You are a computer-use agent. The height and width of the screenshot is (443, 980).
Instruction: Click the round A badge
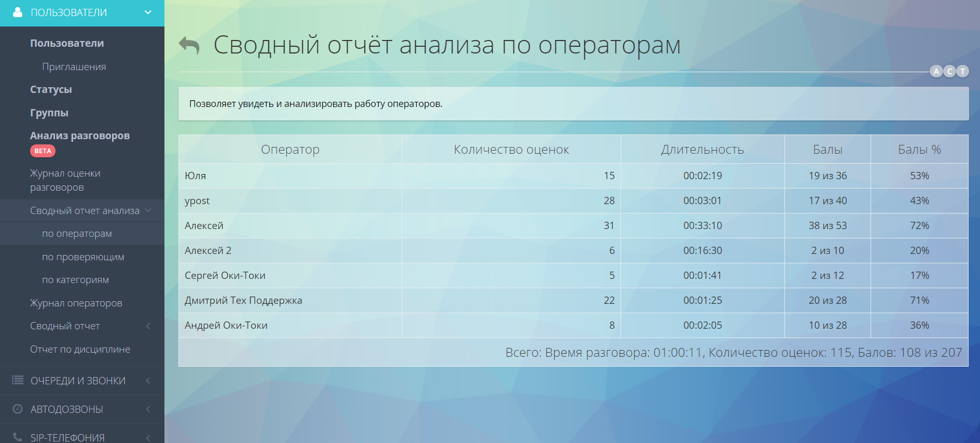(936, 71)
